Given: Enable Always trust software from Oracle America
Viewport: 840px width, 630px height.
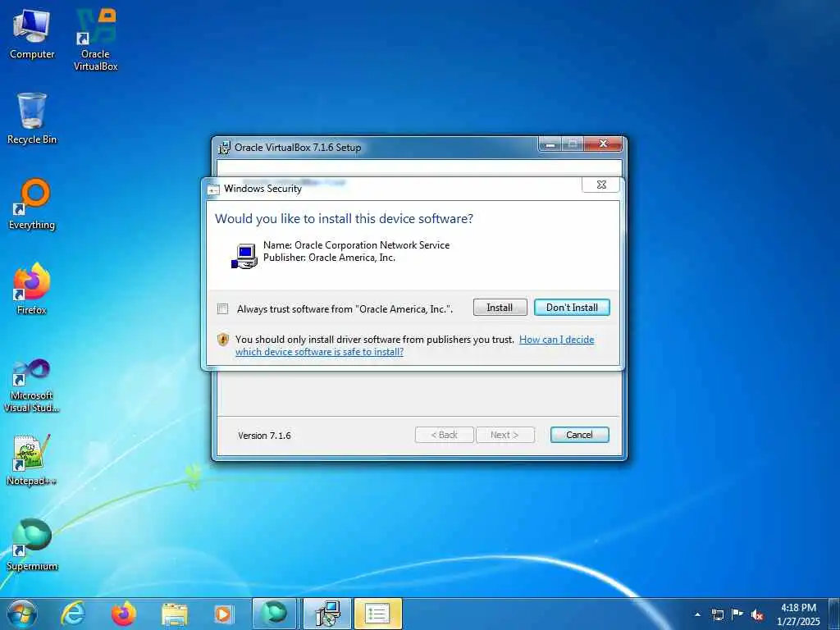Looking at the screenshot, I should (x=222, y=308).
